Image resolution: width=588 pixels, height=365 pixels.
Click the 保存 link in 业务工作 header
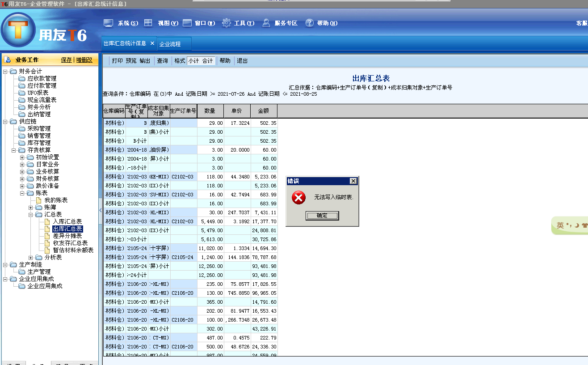pos(67,60)
